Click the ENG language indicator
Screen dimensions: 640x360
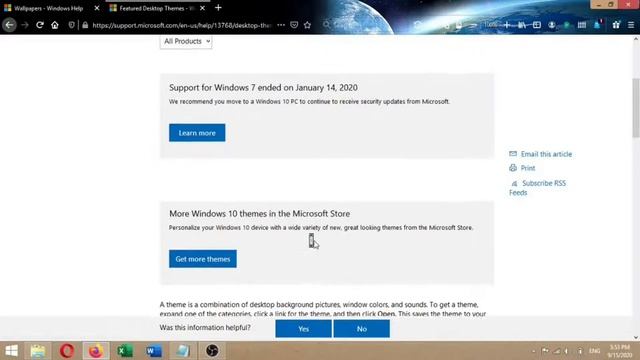594,351
